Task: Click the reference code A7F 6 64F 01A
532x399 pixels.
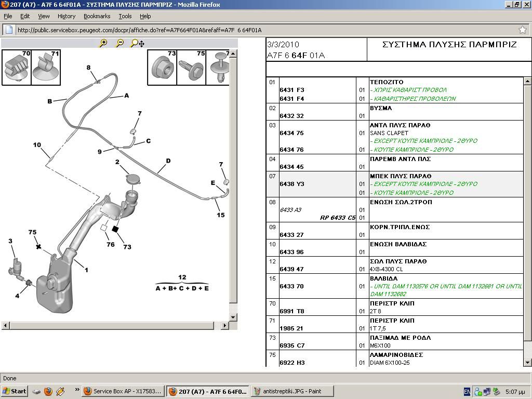Action: (296, 55)
